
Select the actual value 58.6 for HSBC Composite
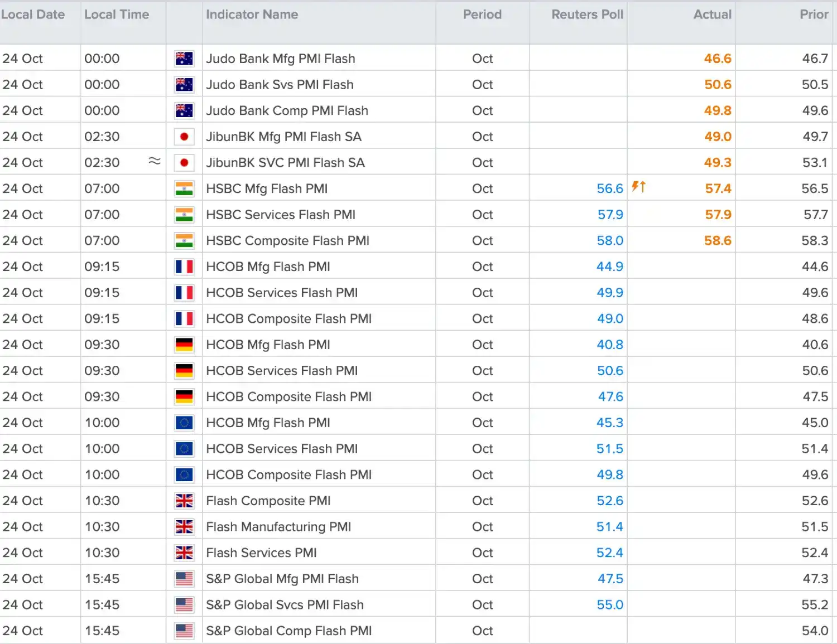(x=718, y=241)
